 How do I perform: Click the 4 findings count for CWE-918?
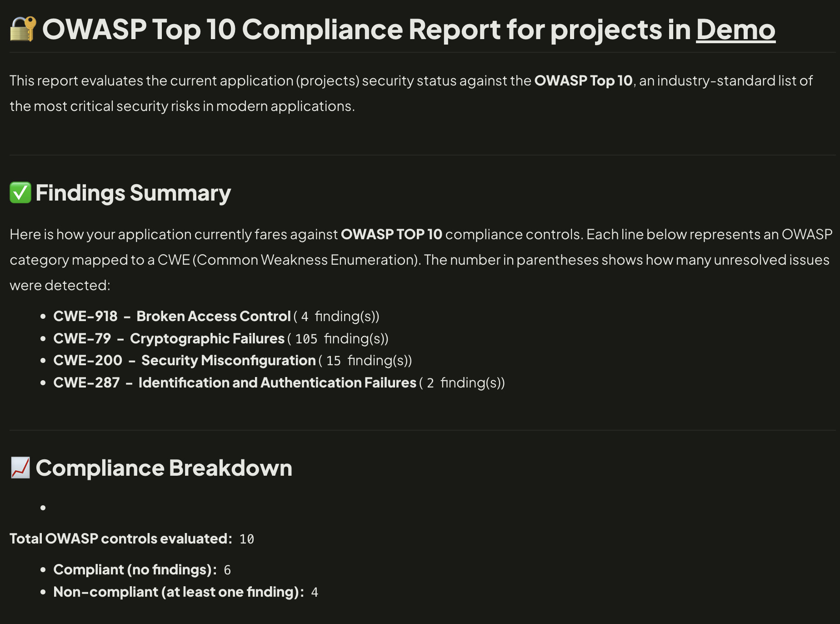[305, 317]
